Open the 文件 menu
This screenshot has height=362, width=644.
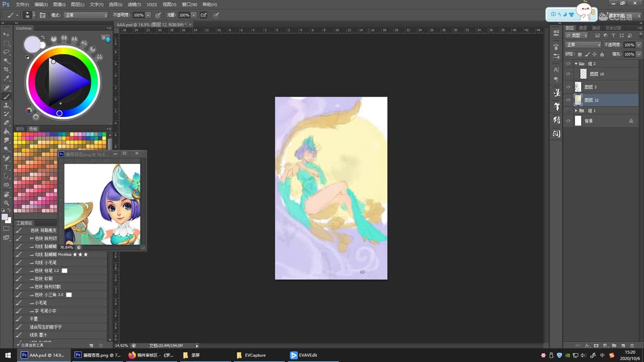pos(22,5)
